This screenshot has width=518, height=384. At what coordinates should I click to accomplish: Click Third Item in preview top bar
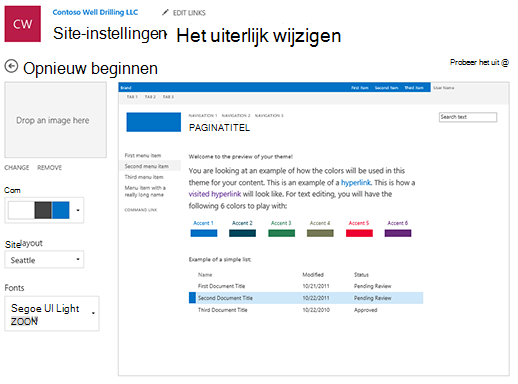pos(414,88)
